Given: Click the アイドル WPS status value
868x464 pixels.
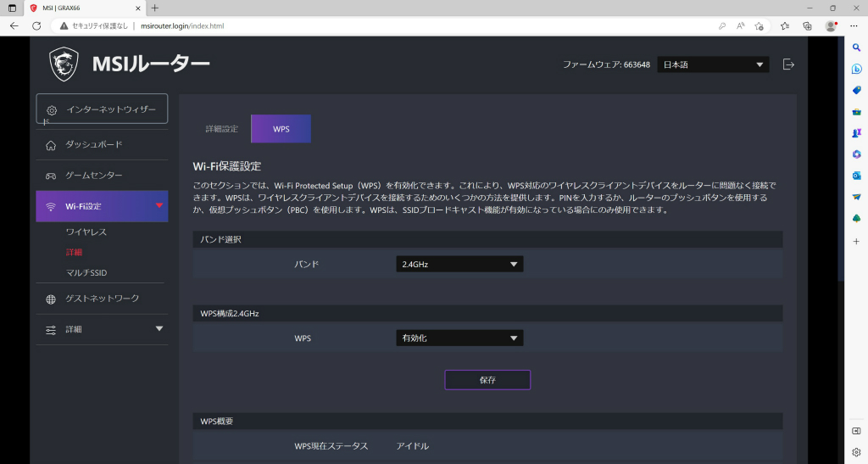Looking at the screenshot, I should pyautogui.click(x=413, y=445).
